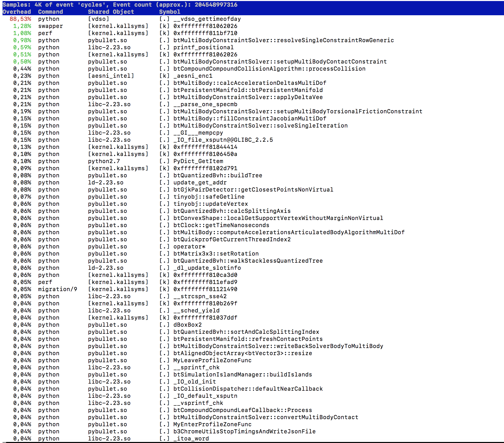Click the PyDict_GetItem symbol row

coord(198,161)
